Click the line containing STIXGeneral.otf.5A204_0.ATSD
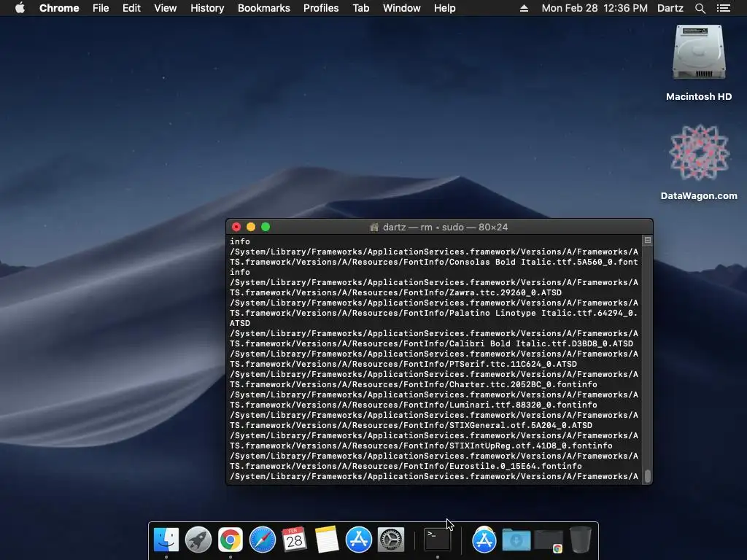 point(411,425)
